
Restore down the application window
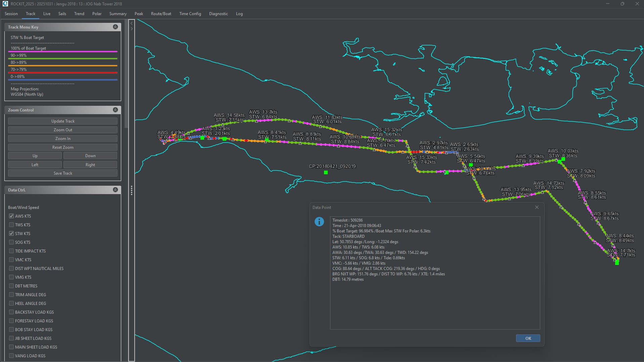(x=622, y=4)
